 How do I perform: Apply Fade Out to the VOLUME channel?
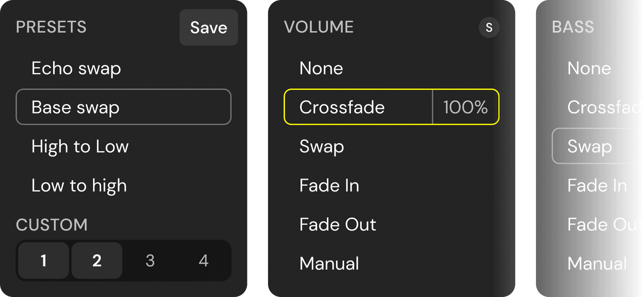tap(337, 224)
